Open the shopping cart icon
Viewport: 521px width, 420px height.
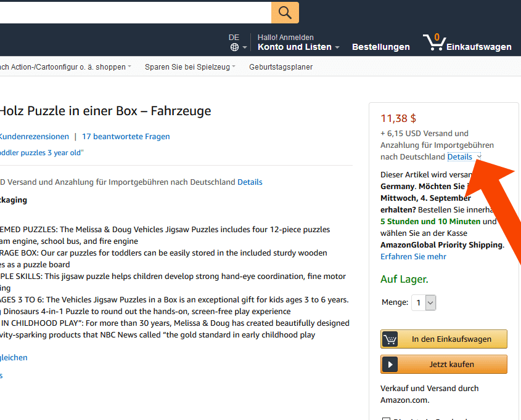(434, 42)
